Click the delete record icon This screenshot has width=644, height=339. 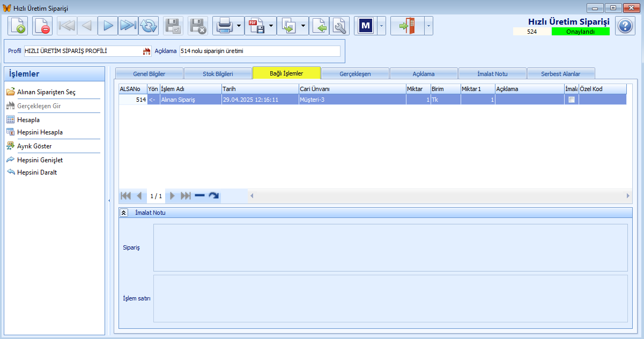(42, 26)
